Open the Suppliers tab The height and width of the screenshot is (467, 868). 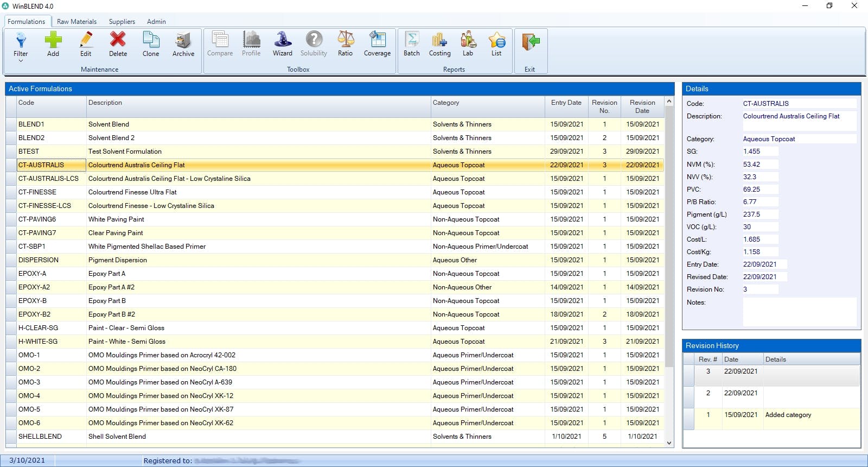[122, 22]
